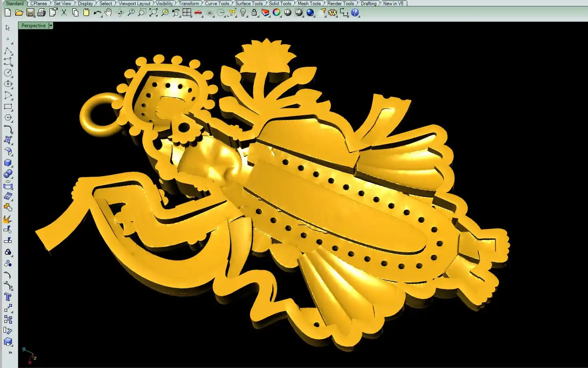
Task: Expand the sidebar overflow double-chevron
Action: (x=10, y=352)
